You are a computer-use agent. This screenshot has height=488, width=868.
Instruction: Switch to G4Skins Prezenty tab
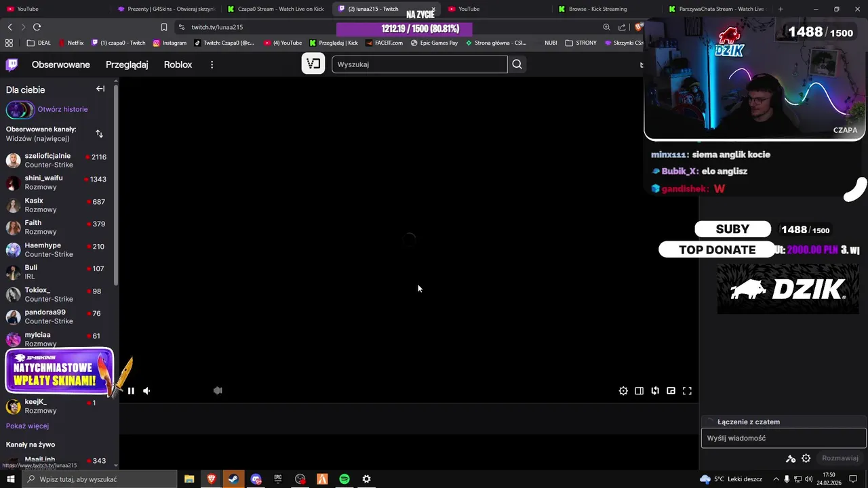(166, 9)
